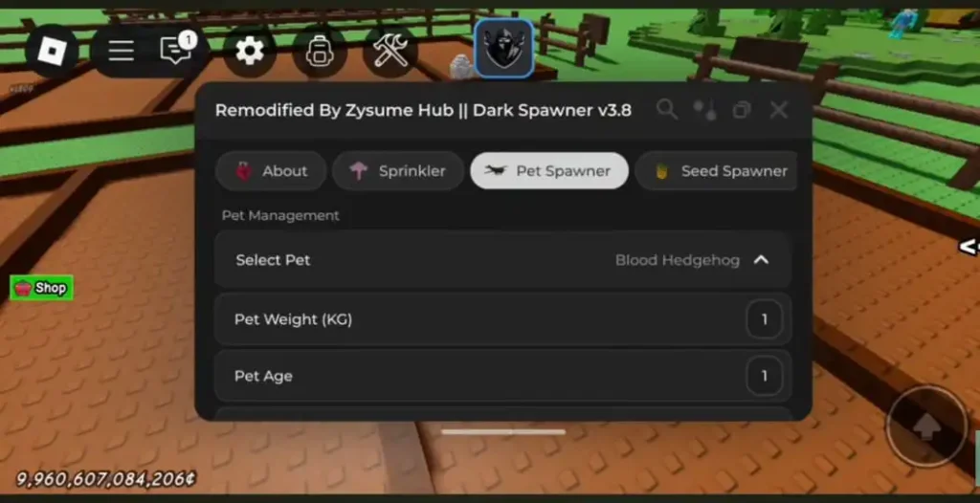Tap the jump arrow button
This screenshot has width=980, height=503.
click(927, 426)
